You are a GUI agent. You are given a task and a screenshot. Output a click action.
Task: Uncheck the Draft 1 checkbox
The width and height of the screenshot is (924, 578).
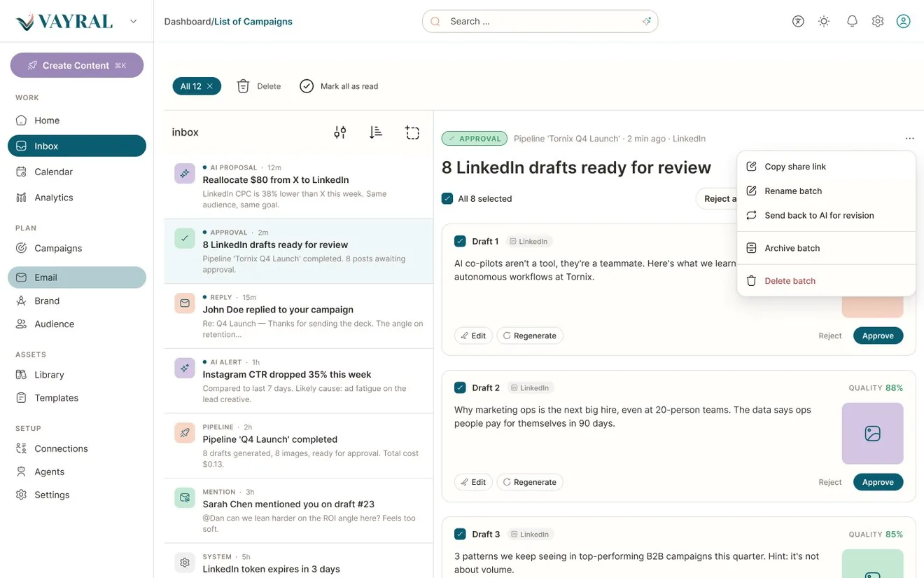460,241
